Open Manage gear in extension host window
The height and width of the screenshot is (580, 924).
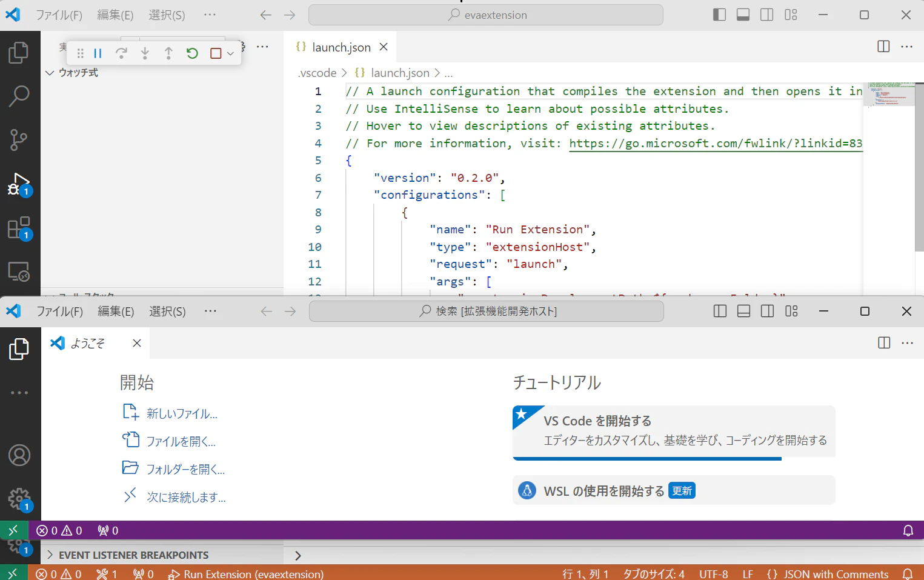click(x=19, y=499)
